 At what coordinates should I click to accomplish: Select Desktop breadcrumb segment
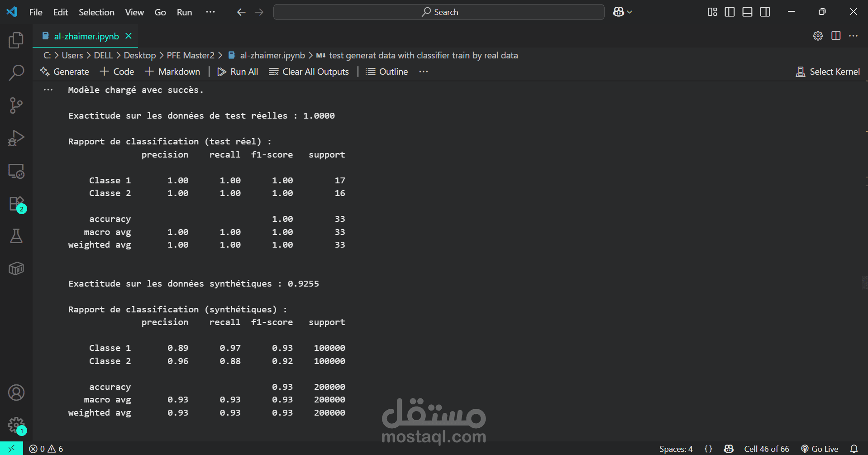pos(140,55)
